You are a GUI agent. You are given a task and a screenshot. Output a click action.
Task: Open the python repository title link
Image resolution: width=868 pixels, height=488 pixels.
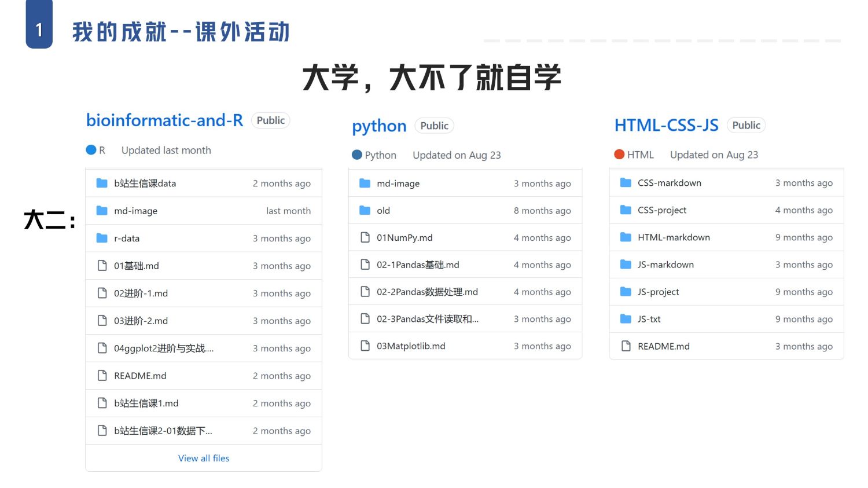(x=379, y=126)
